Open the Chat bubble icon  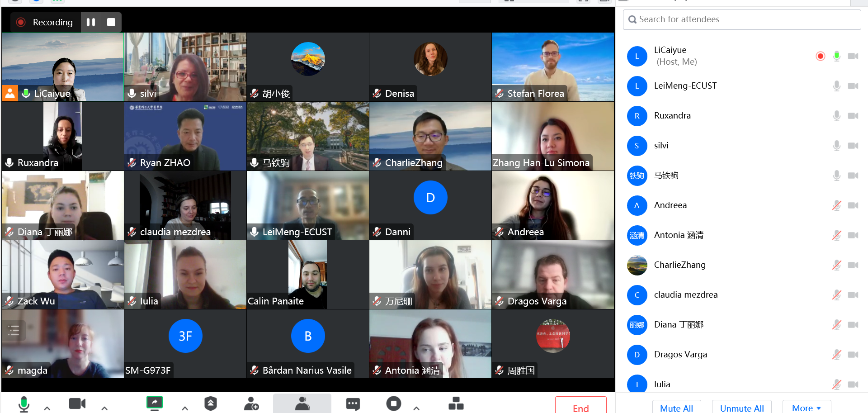(x=353, y=404)
